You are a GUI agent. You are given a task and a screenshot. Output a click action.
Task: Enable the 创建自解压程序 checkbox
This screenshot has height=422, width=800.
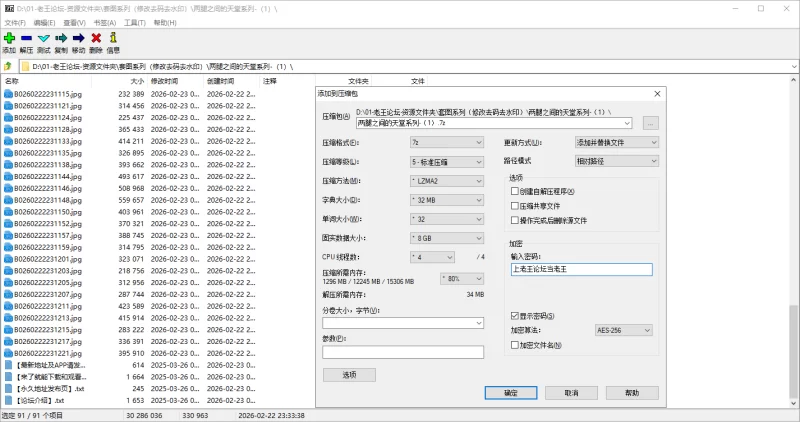point(515,191)
